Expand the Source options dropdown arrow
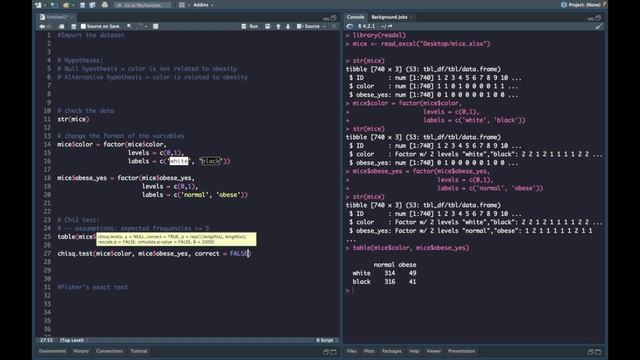640x360 pixels. pyautogui.click(x=324, y=26)
